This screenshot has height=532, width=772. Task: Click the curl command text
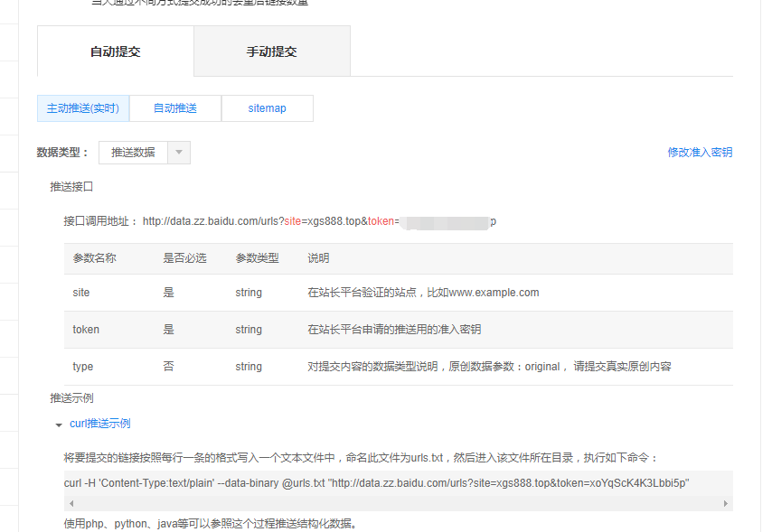(376, 483)
